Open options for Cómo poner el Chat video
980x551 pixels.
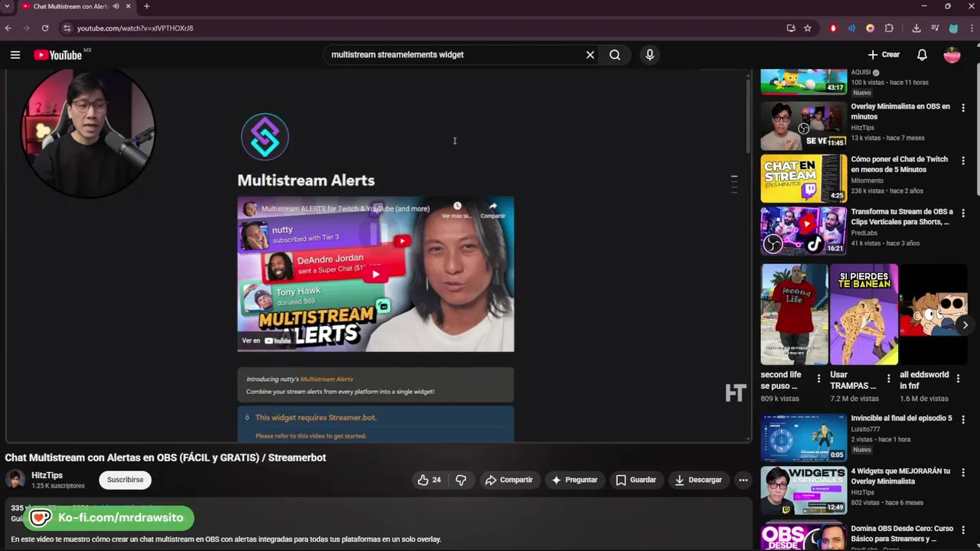(x=963, y=161)
